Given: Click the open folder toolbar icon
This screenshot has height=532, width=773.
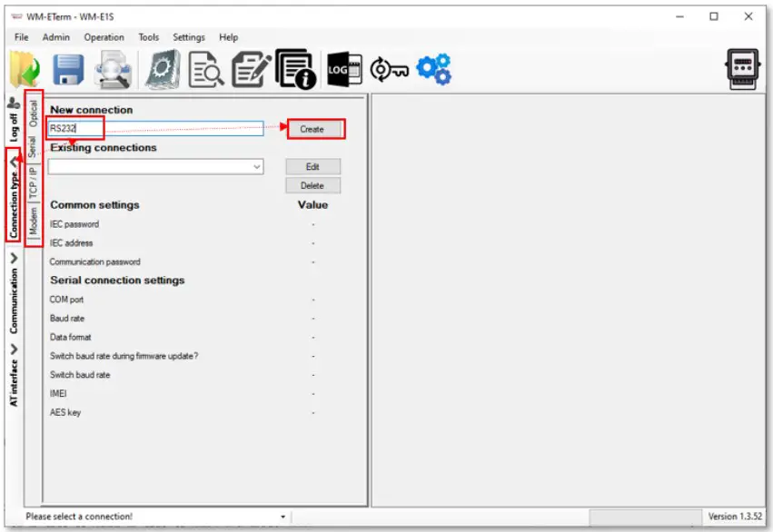Looking at the screenshot, I should (25, 70).
